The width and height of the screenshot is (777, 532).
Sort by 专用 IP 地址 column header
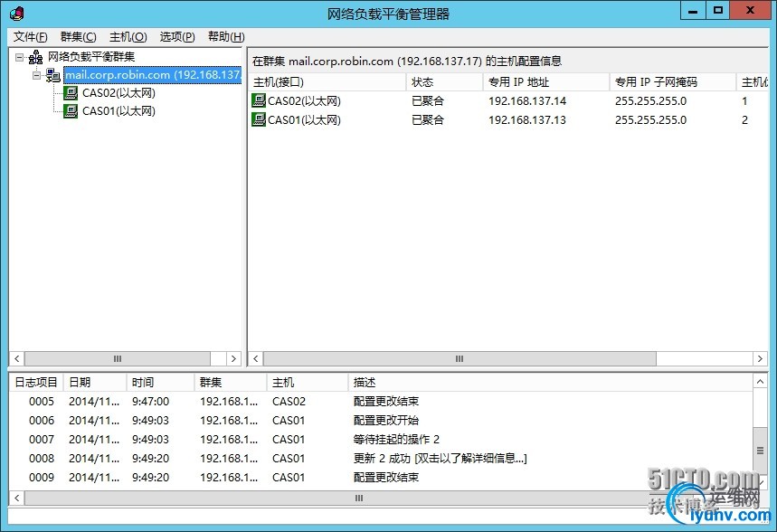pos(546,81)
